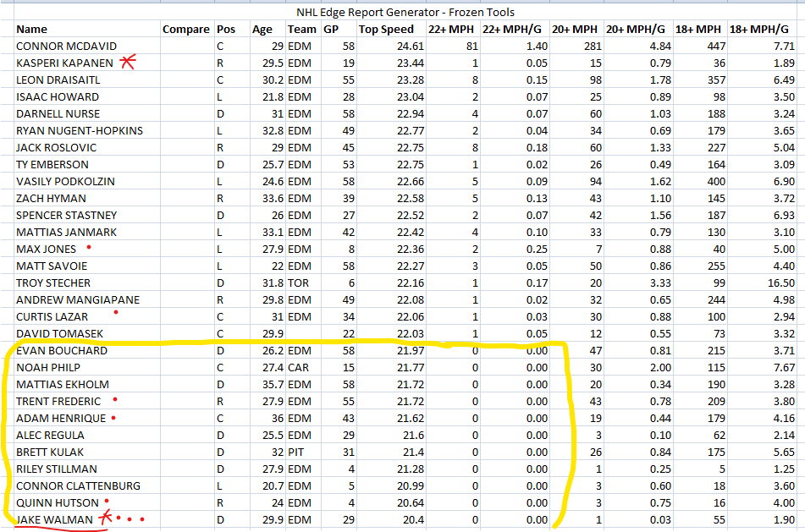Click the 18+ MPH/G column header

[x=762, y=29]
